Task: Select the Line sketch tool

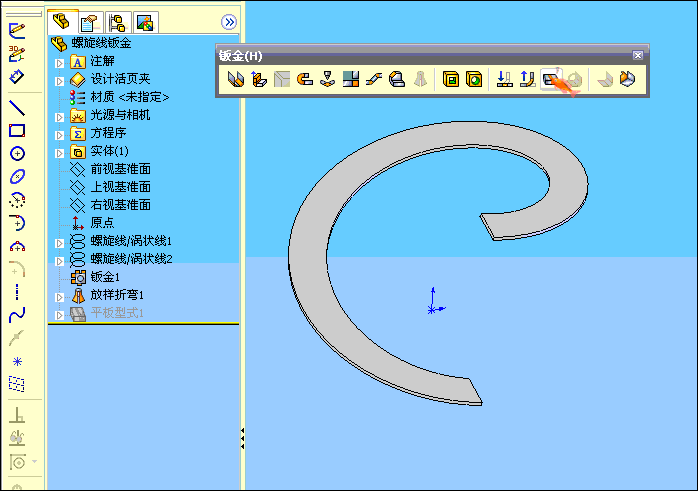Action: click(17, 108)
